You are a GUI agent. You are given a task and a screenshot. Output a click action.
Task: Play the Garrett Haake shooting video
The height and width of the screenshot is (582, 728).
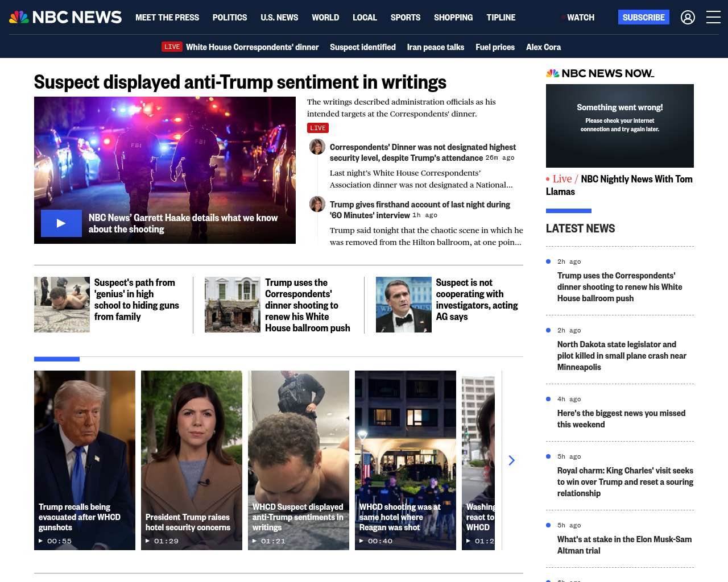61,223
